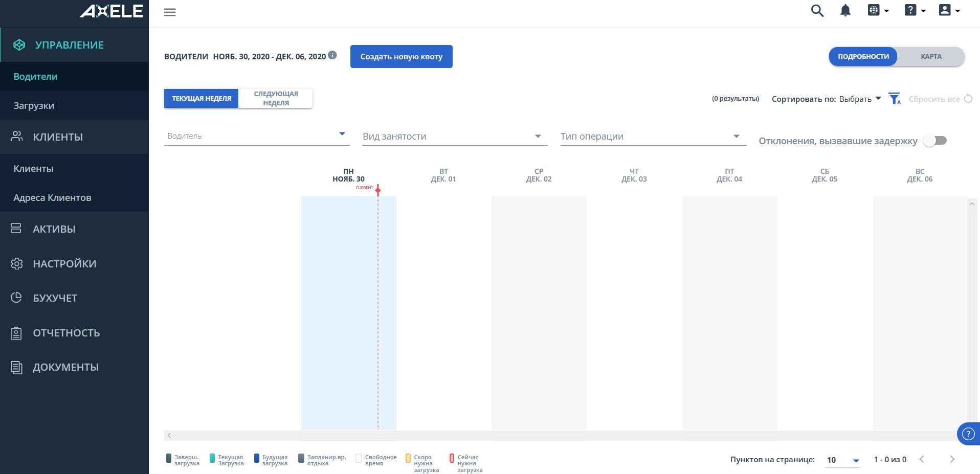Open Сортировать по Выбрать dropdown
Viewport: 980px width, 474px height.
click(x=860, y=99)
